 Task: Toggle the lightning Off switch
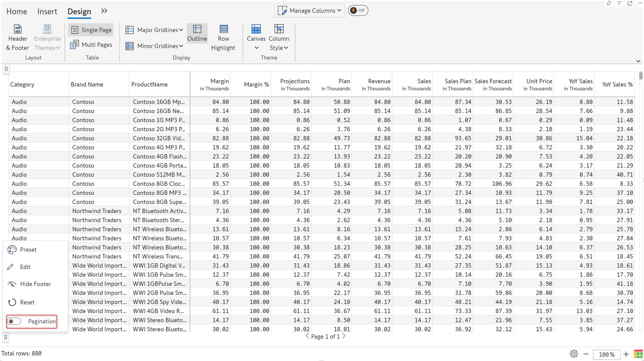point(358,10)
